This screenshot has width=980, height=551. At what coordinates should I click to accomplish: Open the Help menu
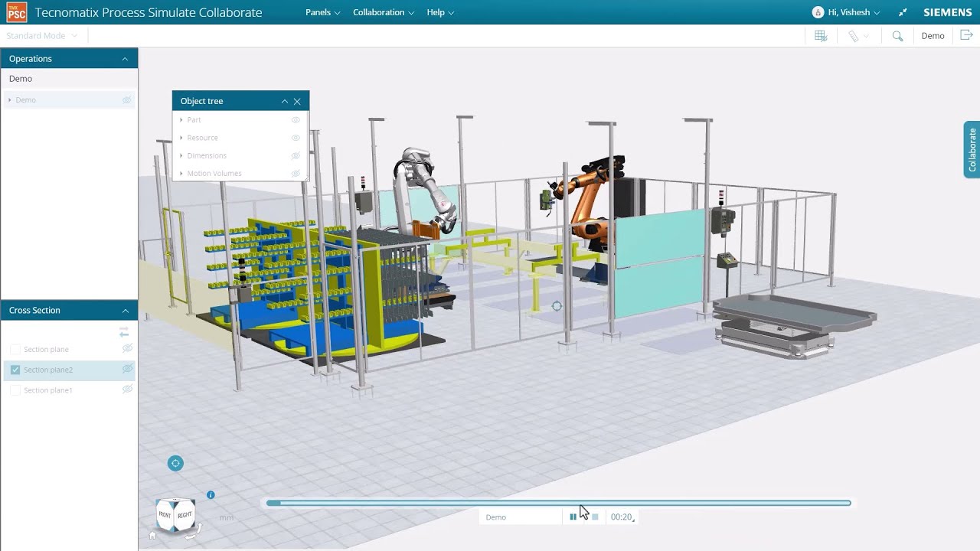tap(440, 12)
